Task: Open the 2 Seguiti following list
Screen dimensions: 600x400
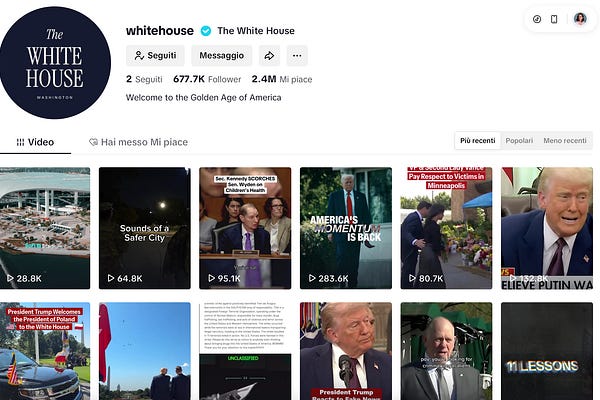Action: tap(144, 79)
